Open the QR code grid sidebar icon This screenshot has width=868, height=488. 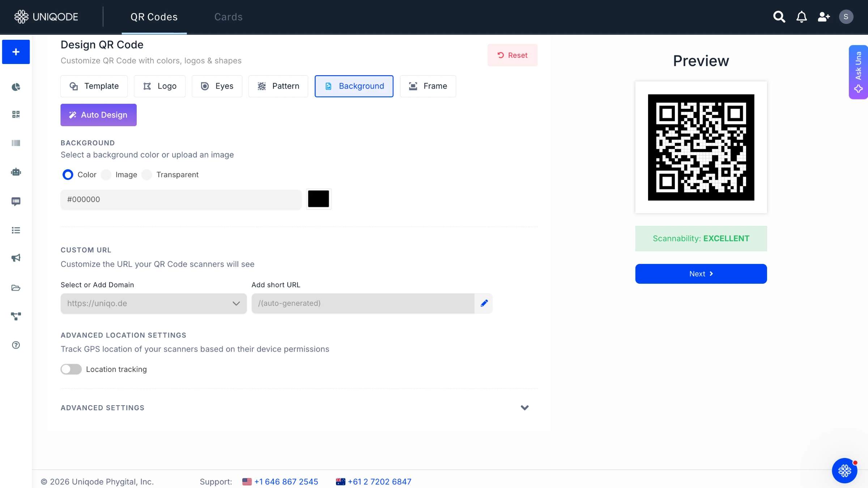[x=16, y=115]
